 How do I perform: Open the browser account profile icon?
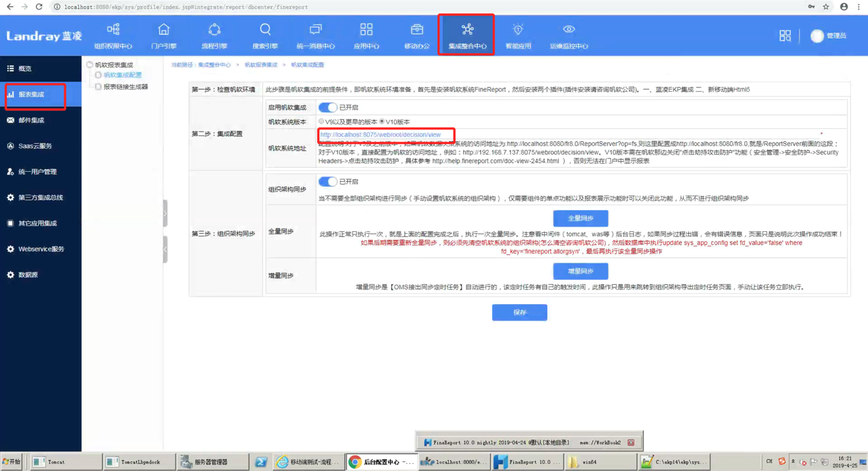click(844, 7)
